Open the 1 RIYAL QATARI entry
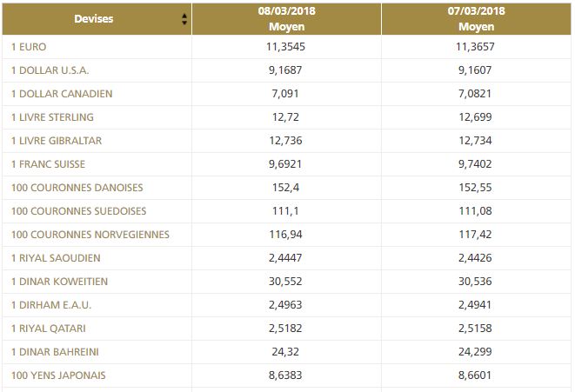 pyautogui.click(x=49, y=329)
